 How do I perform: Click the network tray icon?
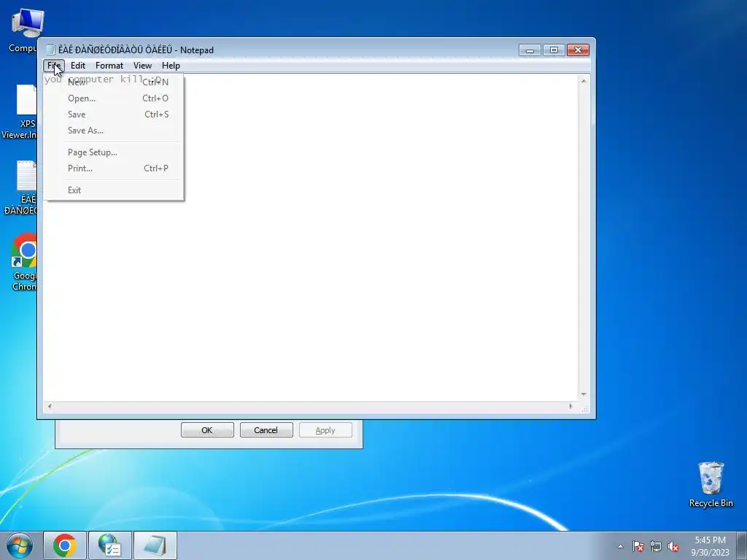coord(656,546)
